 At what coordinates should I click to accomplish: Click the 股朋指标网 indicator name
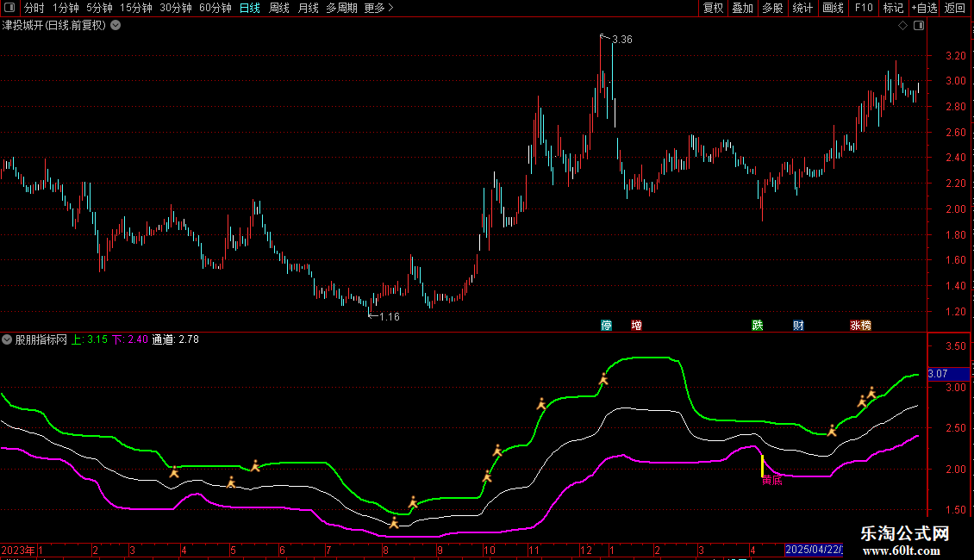(41, 339)
